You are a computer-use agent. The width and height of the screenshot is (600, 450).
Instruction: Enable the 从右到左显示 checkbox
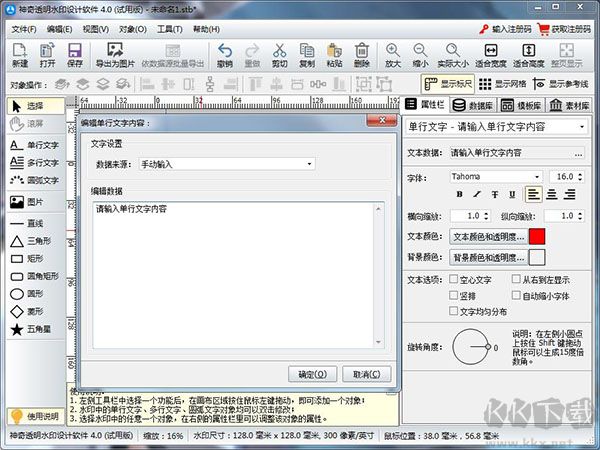tap(515, 281)
